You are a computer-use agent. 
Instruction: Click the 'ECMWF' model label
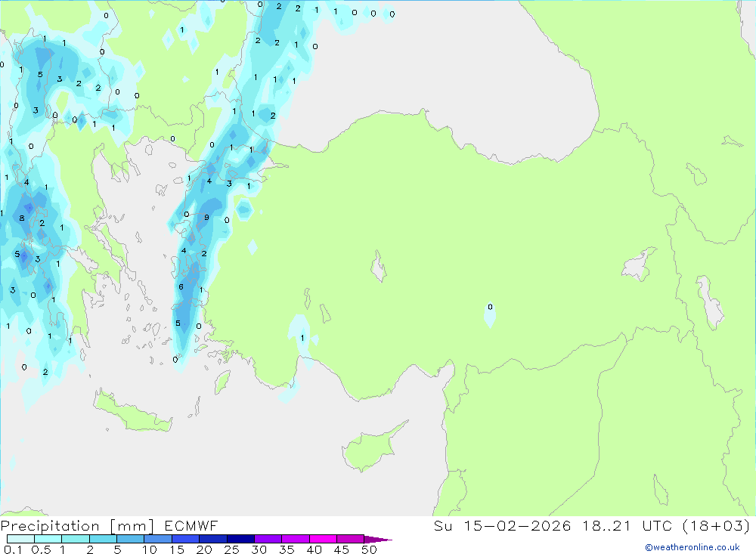tap(191, 525)
